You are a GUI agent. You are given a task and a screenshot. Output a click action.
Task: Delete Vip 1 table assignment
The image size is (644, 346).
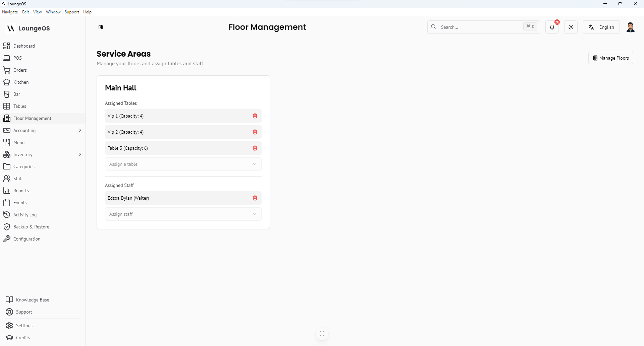pyautogui.click(x=255, y=116)
